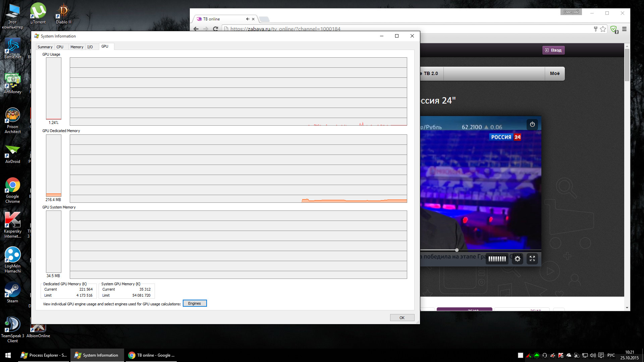Click the video player power icon
Screen dimensions: 644x362
click(x=532, y=124)
